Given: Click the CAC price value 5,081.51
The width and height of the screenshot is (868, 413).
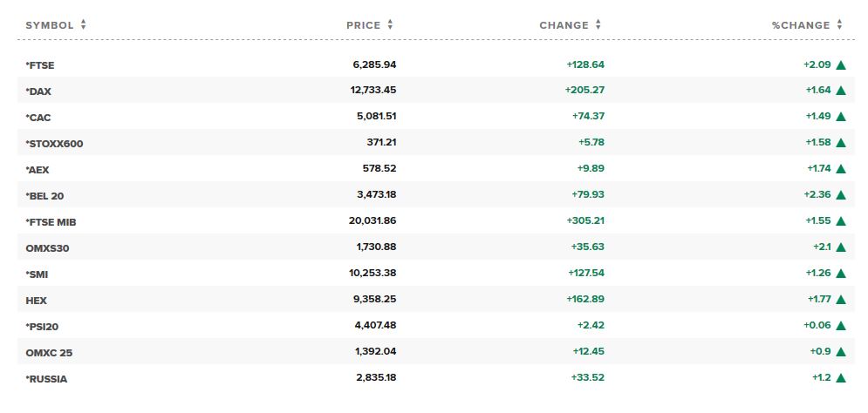Looking at the screenshot, I should pos(377,117).
